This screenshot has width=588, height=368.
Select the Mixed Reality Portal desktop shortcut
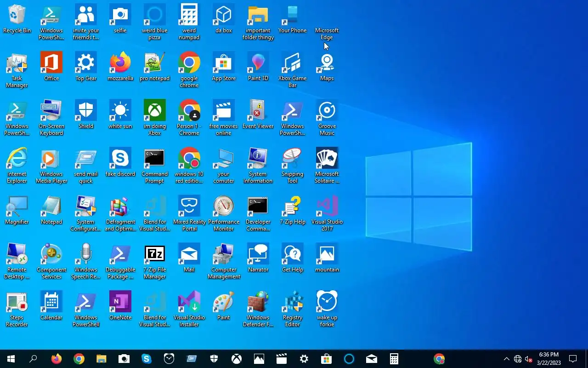pyautogui.click(x=189, y=213)
